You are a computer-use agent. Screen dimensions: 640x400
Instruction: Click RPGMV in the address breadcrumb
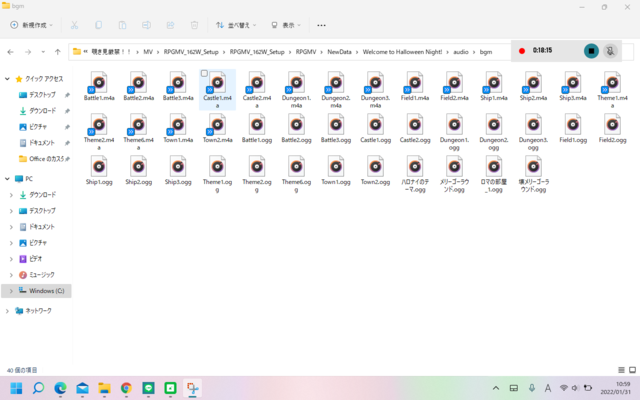(x=306, y=52)
